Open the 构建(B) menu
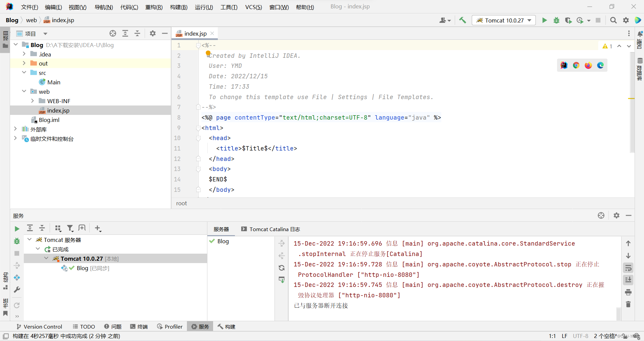Viewport: 644px width, 341px height. tap(179, 7)
